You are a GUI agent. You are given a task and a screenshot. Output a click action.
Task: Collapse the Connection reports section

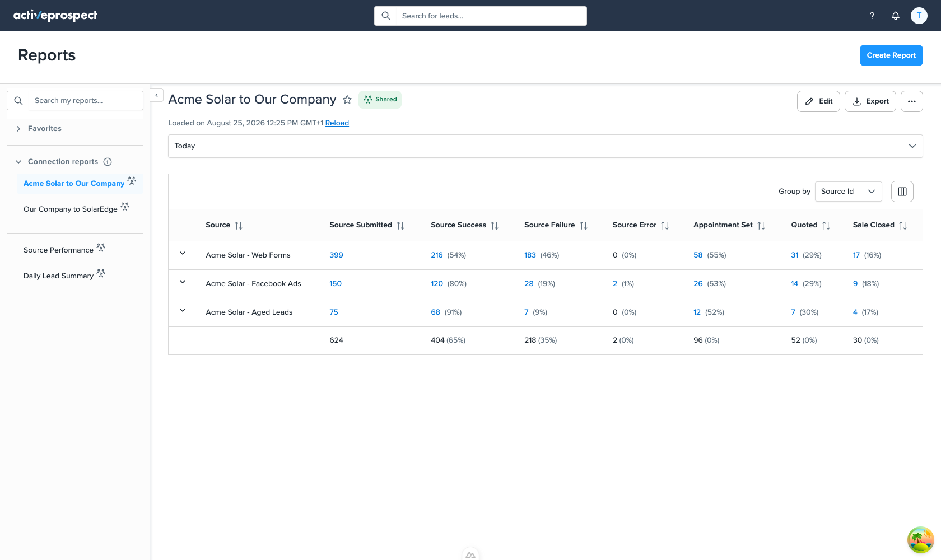[18, 162]
